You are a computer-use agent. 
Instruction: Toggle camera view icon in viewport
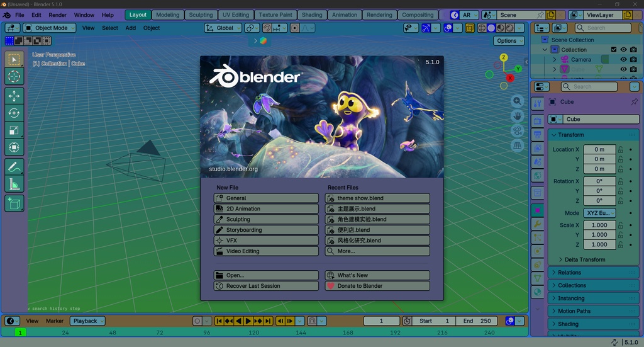[517, 131]
